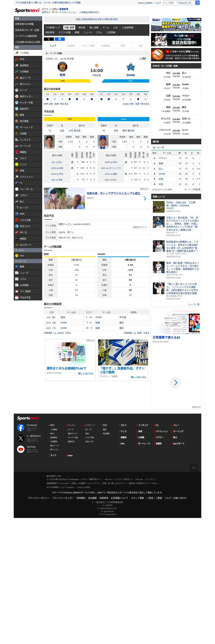Click the search magnifier button

[x=197, y=3]
